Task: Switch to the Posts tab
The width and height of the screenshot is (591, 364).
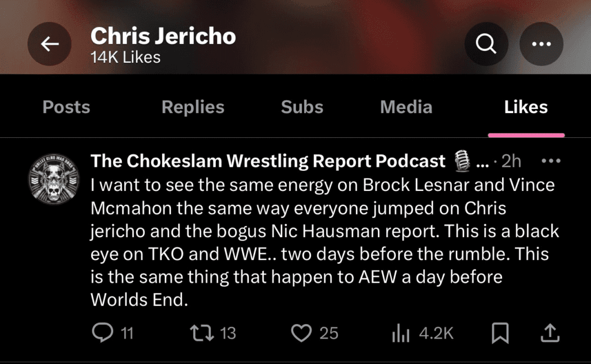Action: (66, 107)
